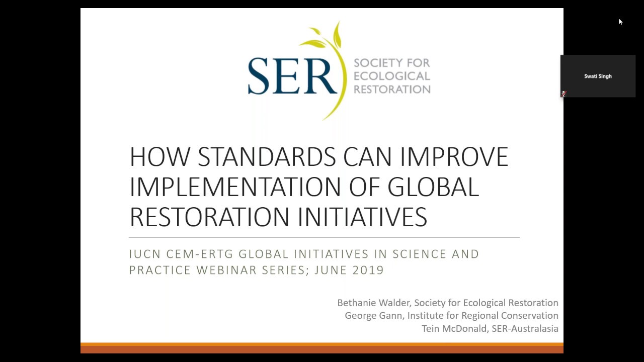The height and width of the screenshot is (362, 644).
Task: Click the "Society for Ecological Restoration" logo text
Action: [x=392, y=76]
